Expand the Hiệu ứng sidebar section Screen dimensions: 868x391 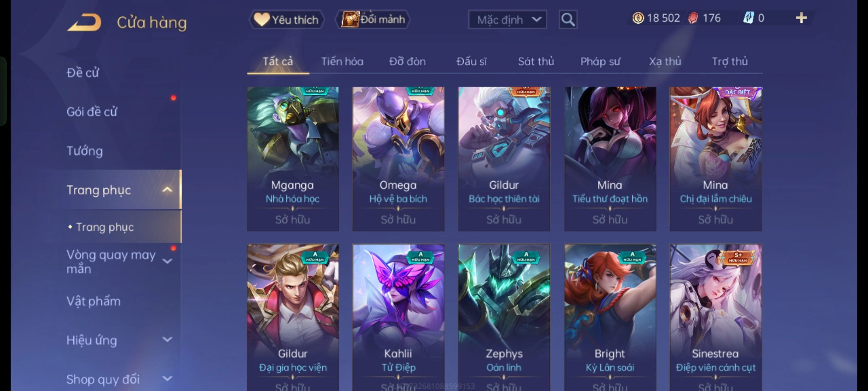point(167,340)
